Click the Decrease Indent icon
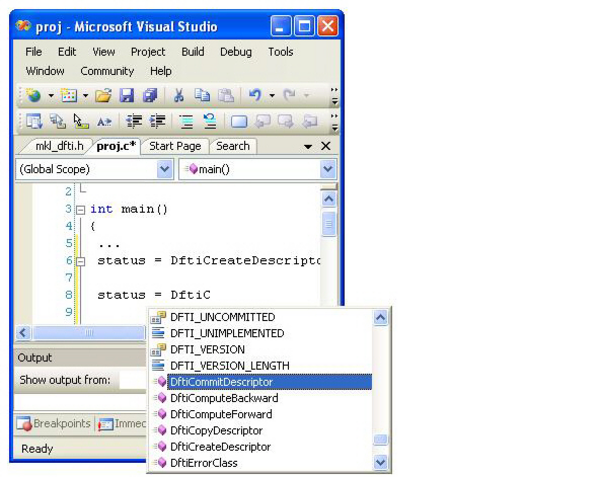600x477 pixels. pyautogui.click(x=134, y=121)
